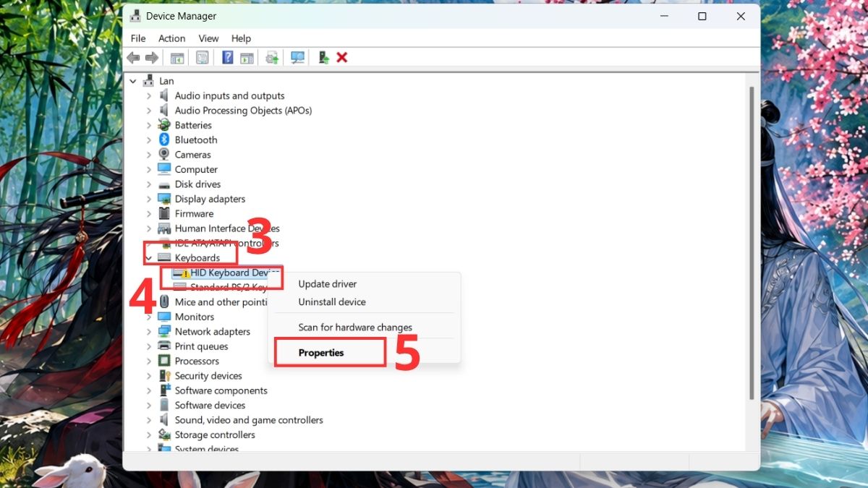This screenshot has height=488, width=868.
Task: Expand the Computer category chevron
Action: [149, 169]
